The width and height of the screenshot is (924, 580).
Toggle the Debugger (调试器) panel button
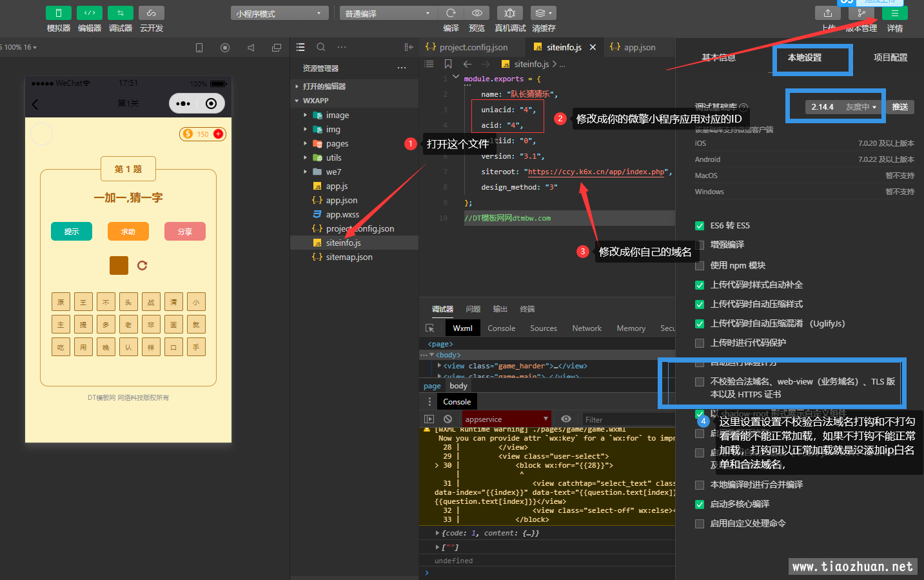click(120, 13)
